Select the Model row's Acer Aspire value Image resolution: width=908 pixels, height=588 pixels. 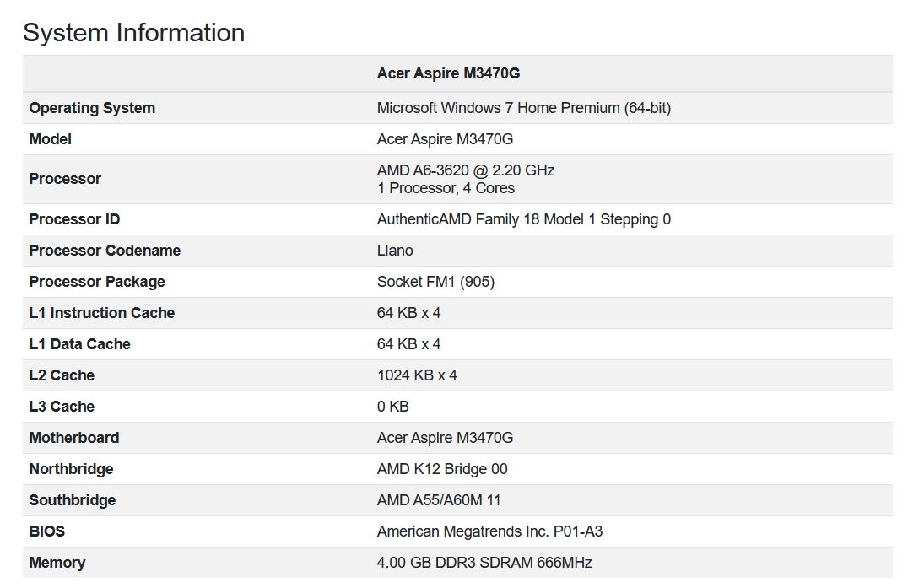(445, 139)
